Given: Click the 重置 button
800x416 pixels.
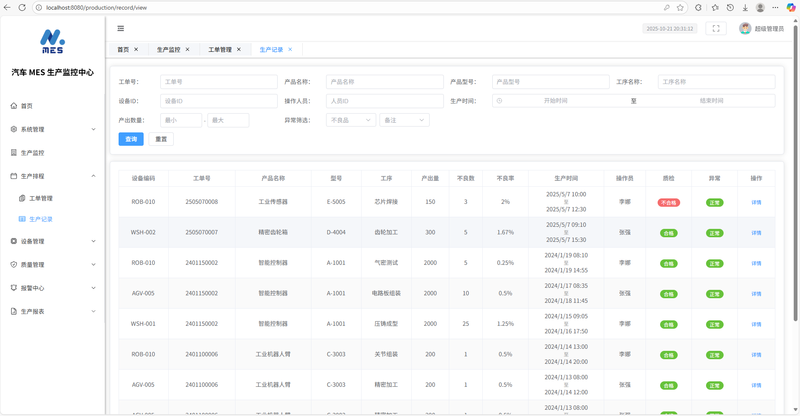Looking at the screenshot, I should click(160, 139).
